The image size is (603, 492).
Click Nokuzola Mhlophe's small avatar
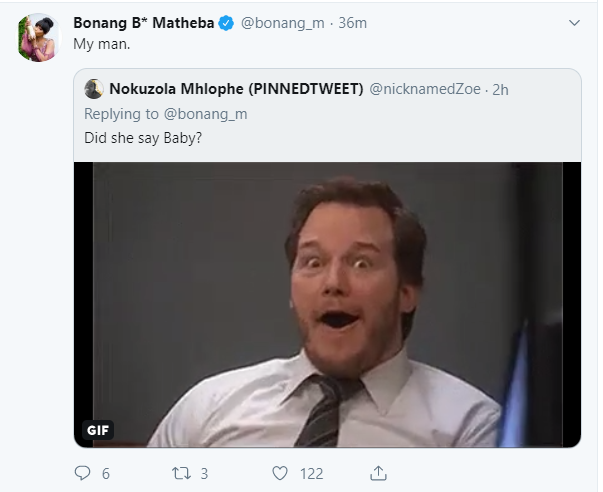coord(94,89)
